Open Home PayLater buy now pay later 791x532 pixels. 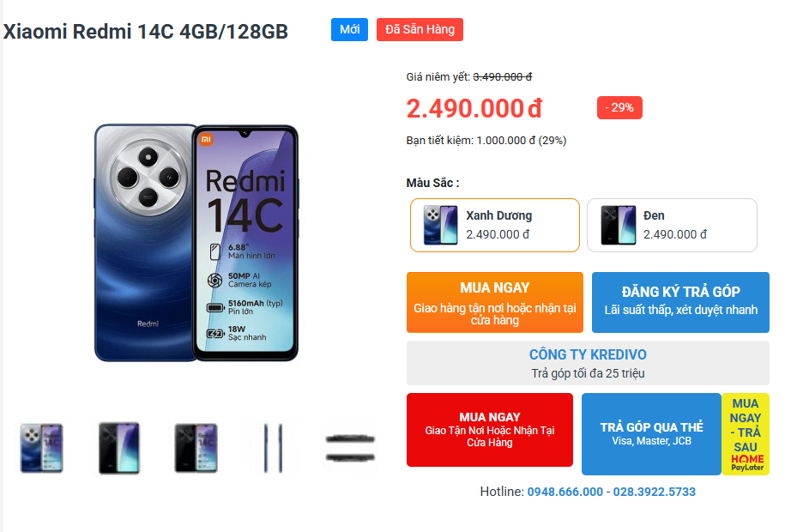point(746,434)
